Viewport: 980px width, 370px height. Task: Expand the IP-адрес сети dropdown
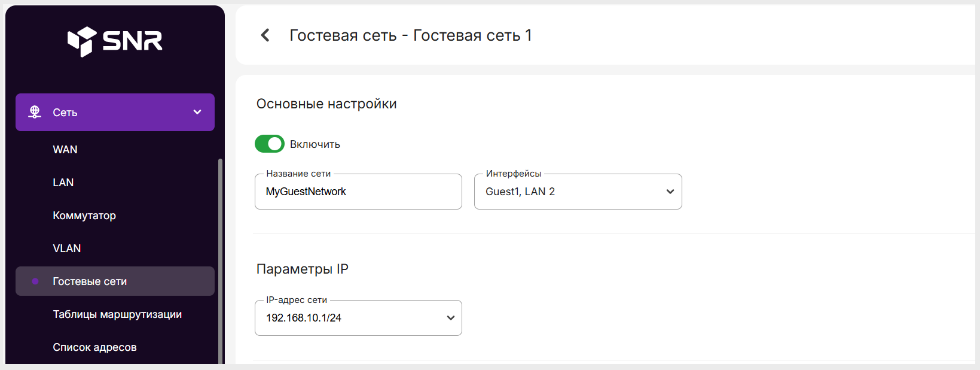click(358, 318)
